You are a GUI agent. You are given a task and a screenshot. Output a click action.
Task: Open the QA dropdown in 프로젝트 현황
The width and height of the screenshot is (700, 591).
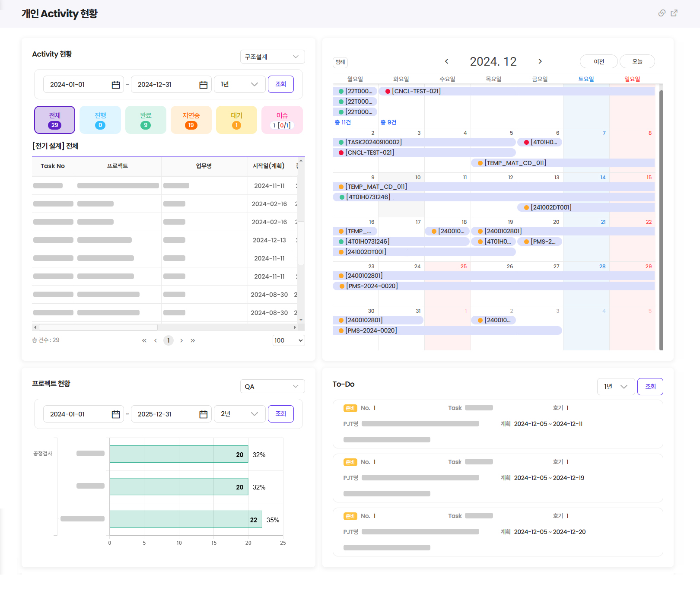272,386
